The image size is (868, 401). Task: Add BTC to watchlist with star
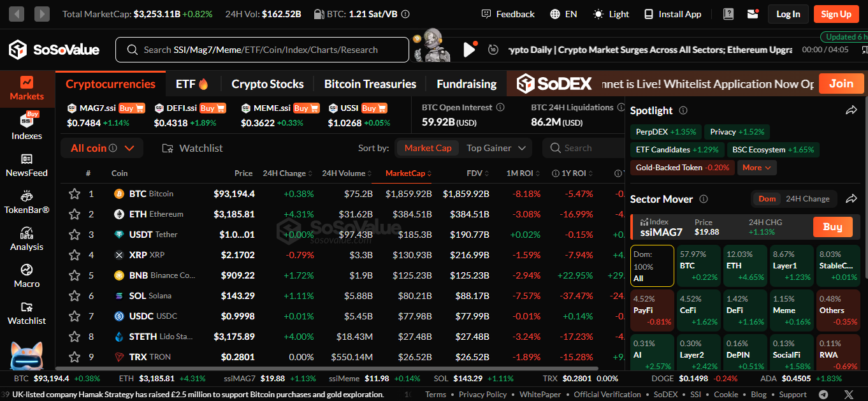[75, 194]
